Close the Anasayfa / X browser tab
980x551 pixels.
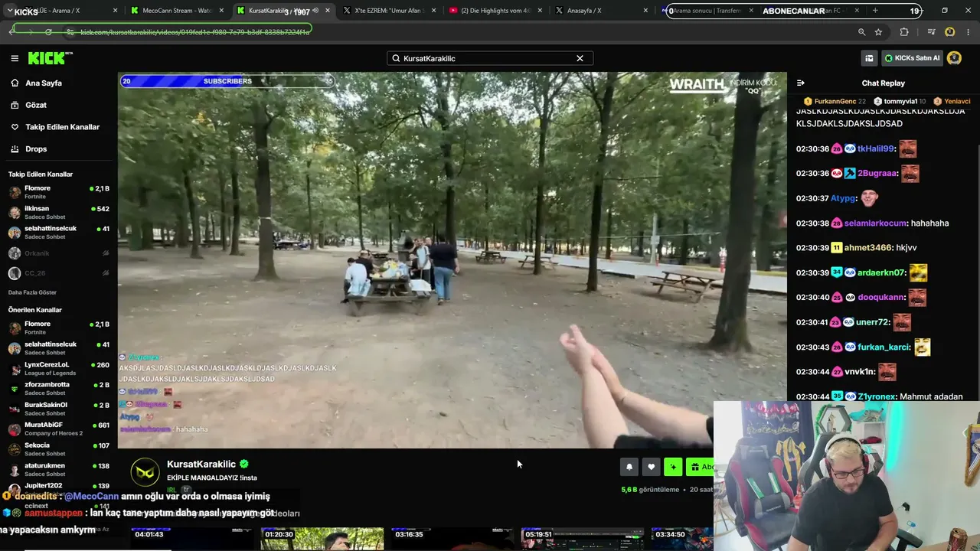coord(645,11)
